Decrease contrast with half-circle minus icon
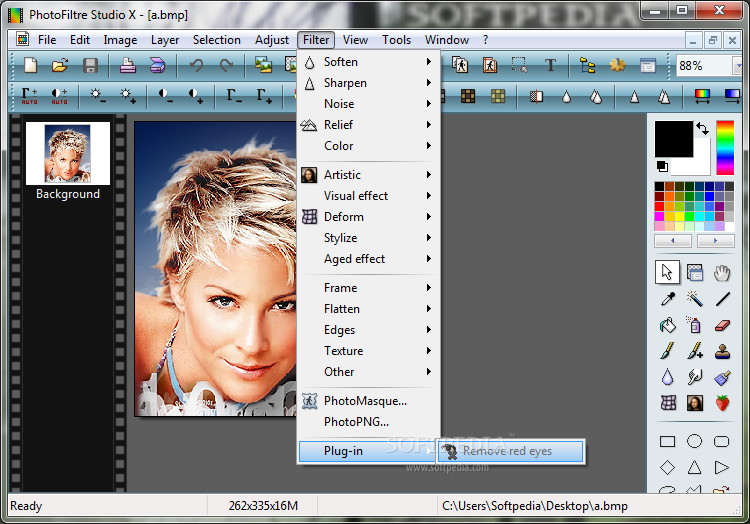The image size is (750, 524). (x=166, y=96)
